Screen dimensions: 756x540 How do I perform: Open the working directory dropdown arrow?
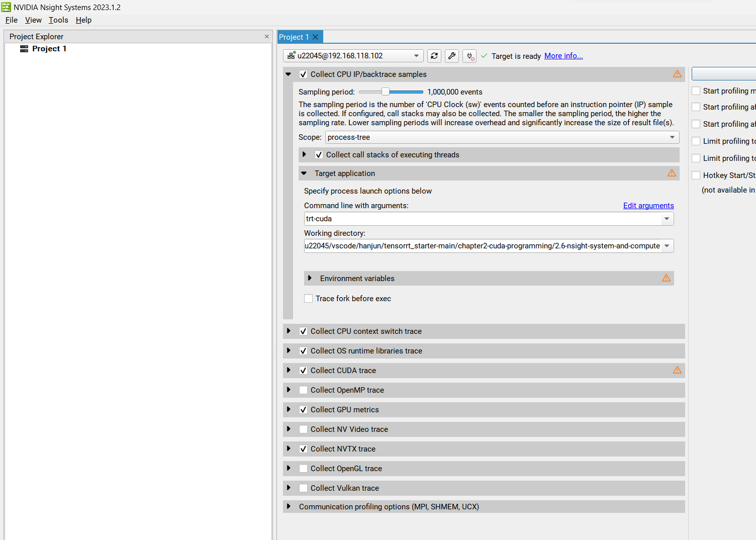(x=667, y=246)
